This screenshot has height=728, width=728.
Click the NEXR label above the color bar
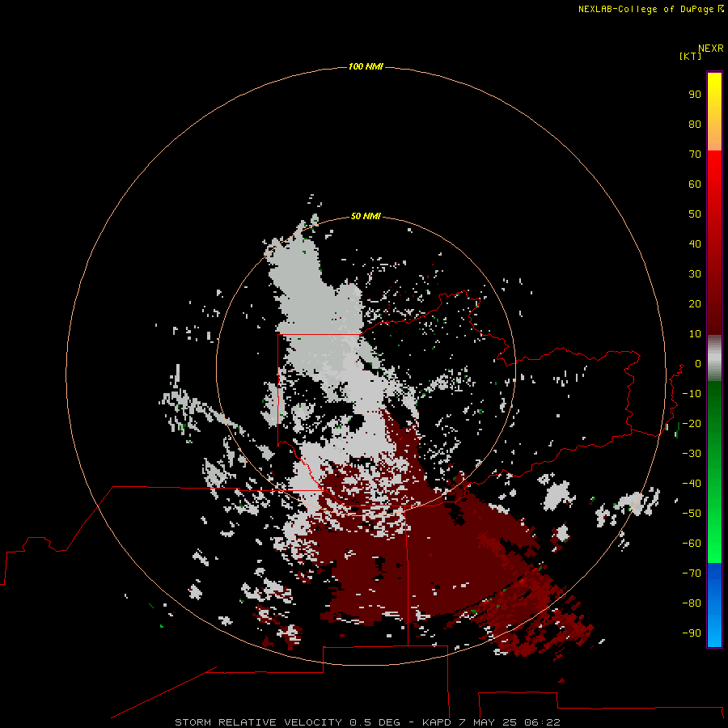pyautogui.click(x=710, y=49)
